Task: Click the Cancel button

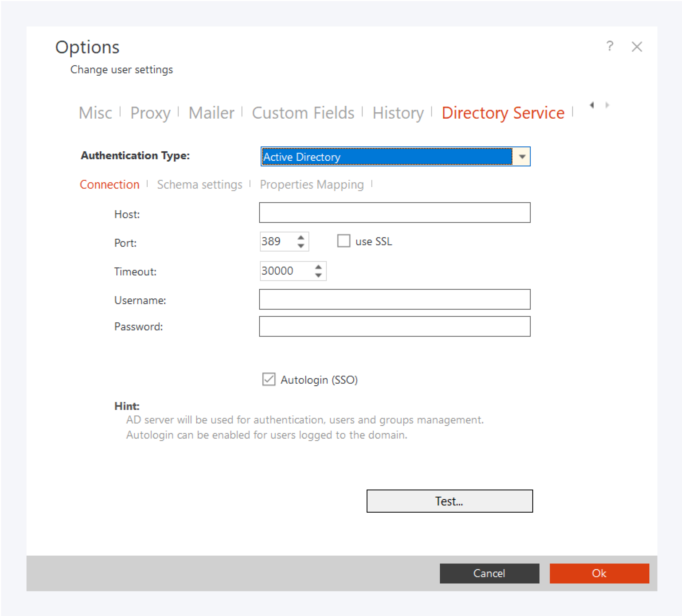Action: (x=489, y=573)
